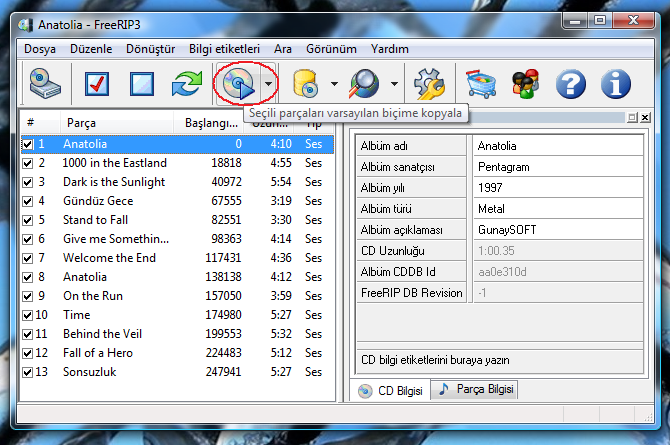Uncheck track 3 Dark is the Sunlight

point(28,183)
